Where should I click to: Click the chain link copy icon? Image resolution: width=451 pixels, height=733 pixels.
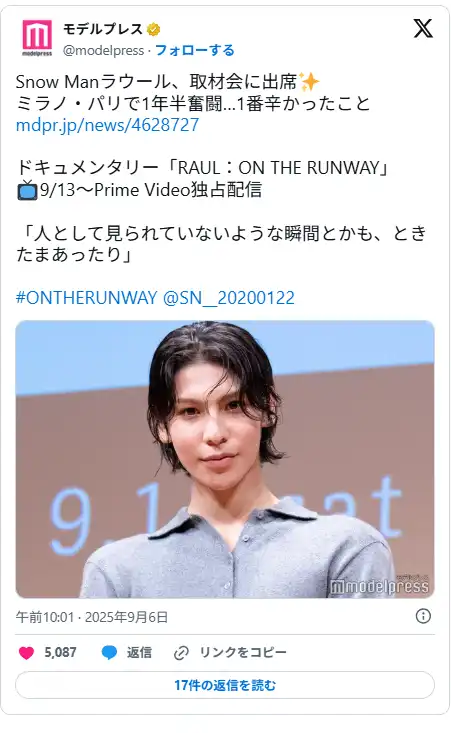click(181, 653)
